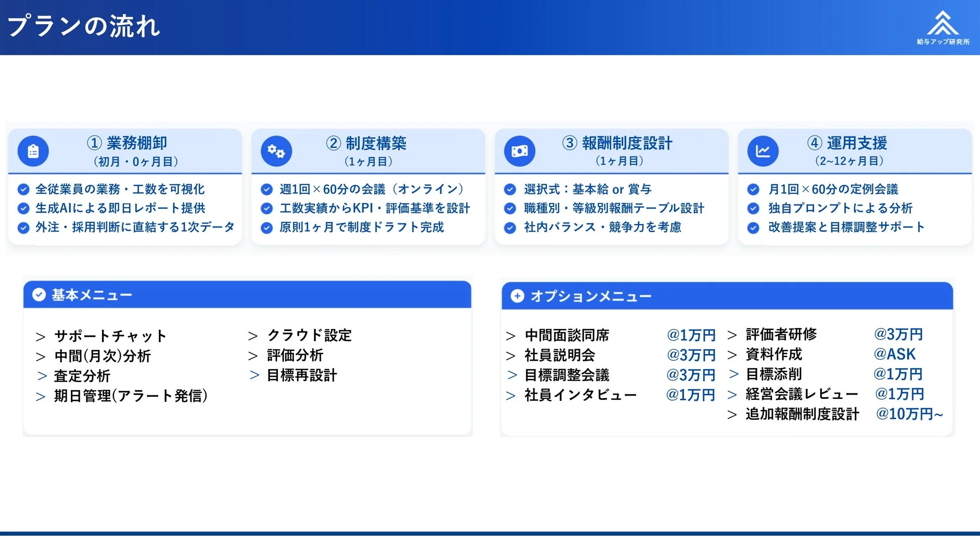This screenshot has width=980, height=551.
Task: Click the chart icon for 運用支援
Action: [762, 150]
